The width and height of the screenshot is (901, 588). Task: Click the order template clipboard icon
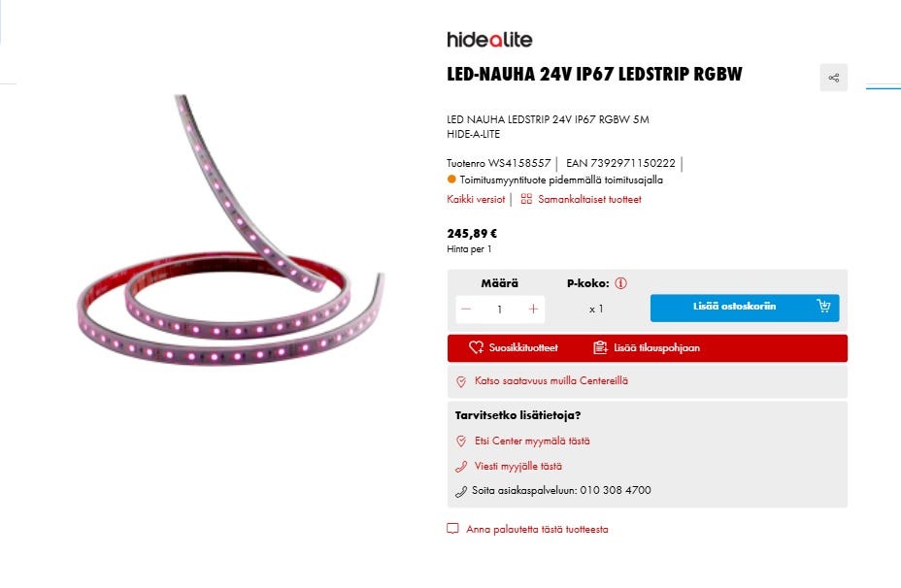600,347
